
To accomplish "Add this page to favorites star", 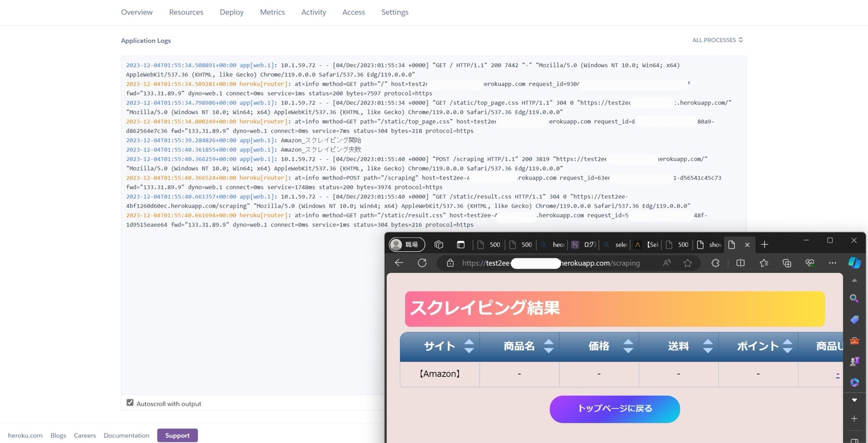I will pyautogui.click(x=688, y=263).
